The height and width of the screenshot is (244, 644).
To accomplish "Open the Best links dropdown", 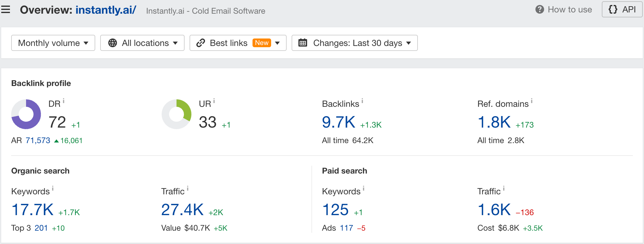I will click(238, 43).
